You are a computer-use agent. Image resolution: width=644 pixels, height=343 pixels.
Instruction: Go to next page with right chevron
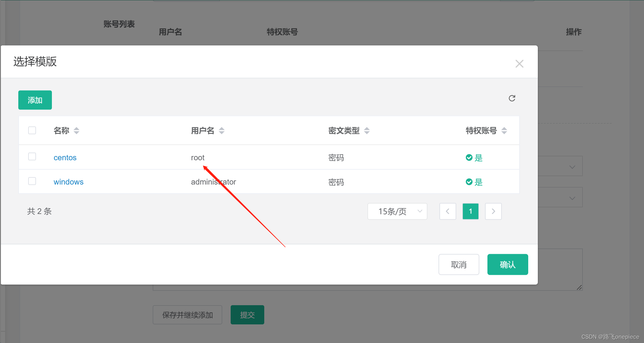pos(493,211)
